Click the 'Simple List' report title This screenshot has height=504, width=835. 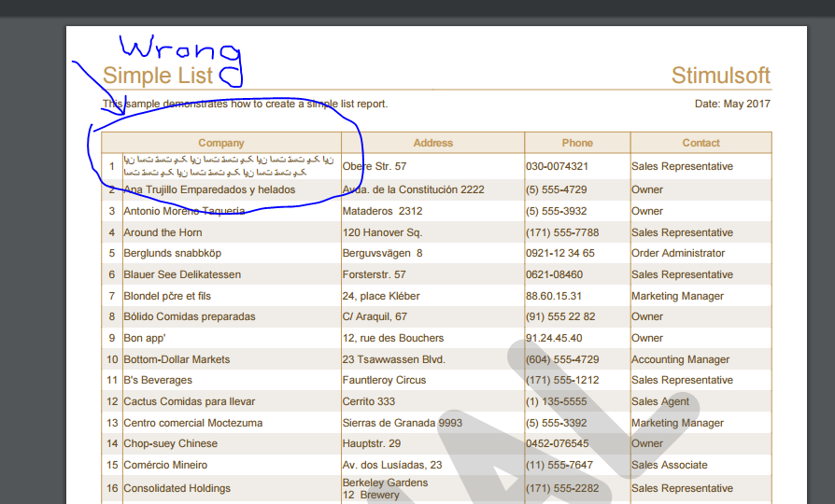click(158, 76)
